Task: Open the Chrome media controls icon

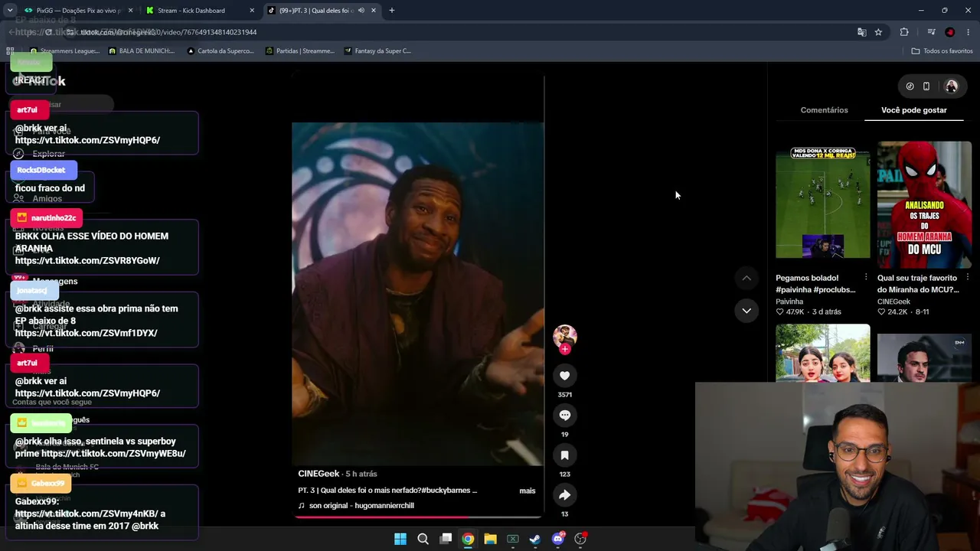Action: [931, 32]
